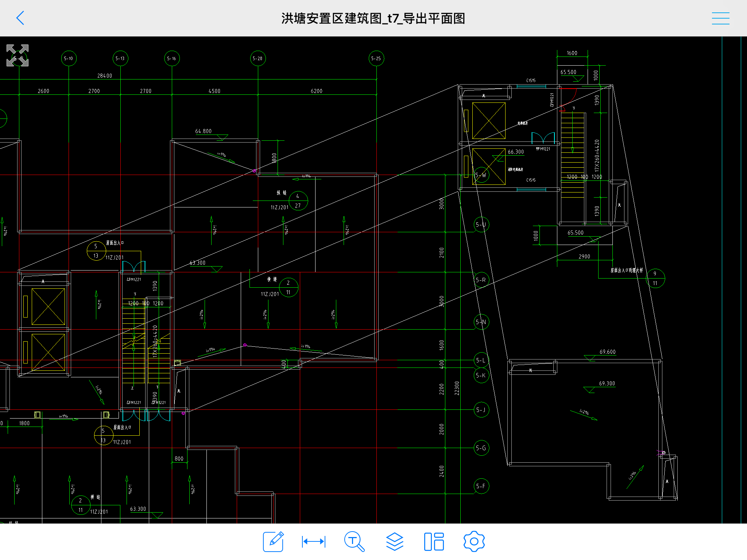Open the layers panel
The width and height of the screenshot is (747, 560).
click(395, 541)
